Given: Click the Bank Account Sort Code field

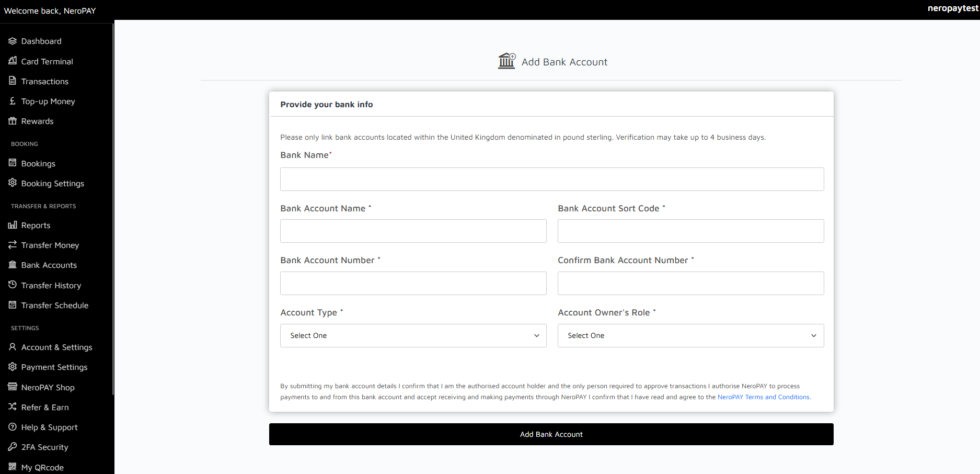Looking at the screenshot, I should (690, 231).
